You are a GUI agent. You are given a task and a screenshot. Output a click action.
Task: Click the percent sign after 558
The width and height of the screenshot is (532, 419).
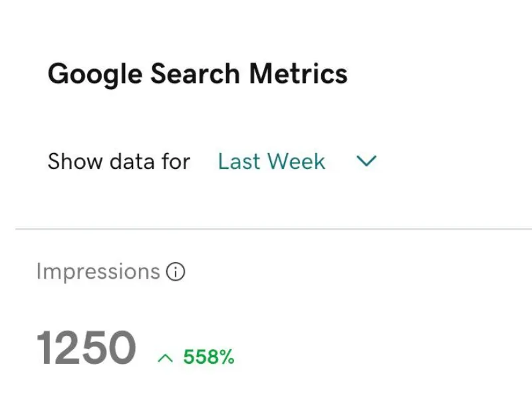click(226, 358)
